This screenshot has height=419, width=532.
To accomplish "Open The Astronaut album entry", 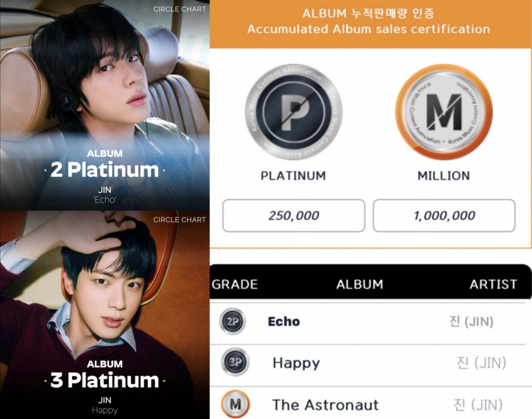I will pyautogui.click(x=325, y=405).
